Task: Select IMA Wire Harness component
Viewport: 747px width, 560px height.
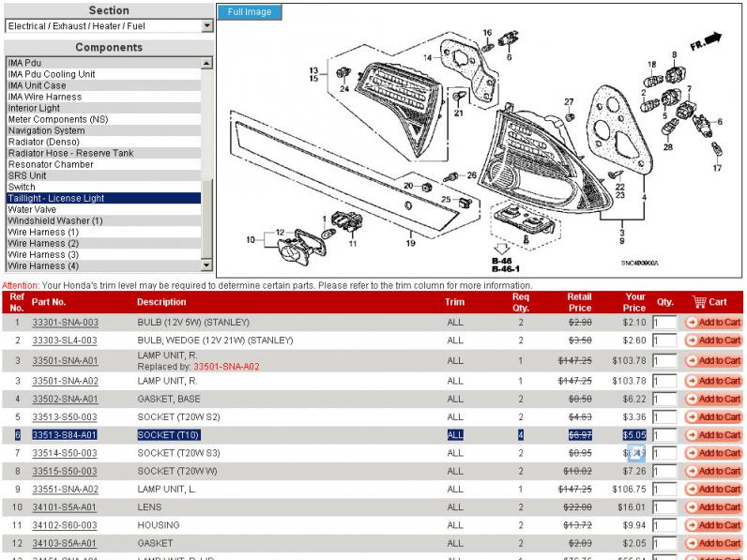Action: [x=103, y=97]
